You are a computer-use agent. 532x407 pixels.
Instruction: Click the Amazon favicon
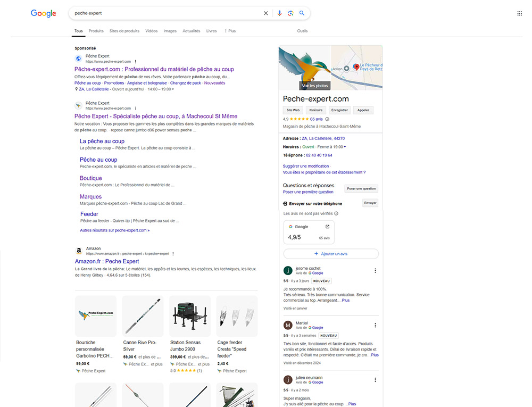pyautogui.click(x=79, y=251)
